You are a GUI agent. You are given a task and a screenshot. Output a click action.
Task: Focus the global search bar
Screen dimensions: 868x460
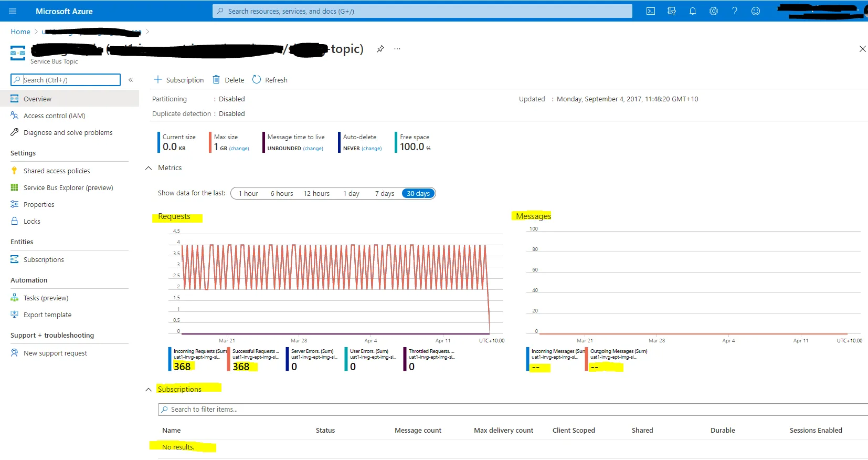coord(422,11)
